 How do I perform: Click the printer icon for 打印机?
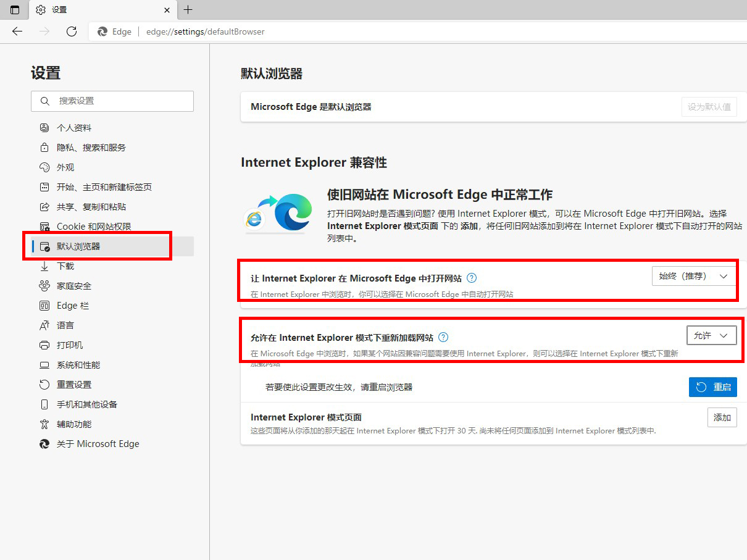tap(44, 345)
